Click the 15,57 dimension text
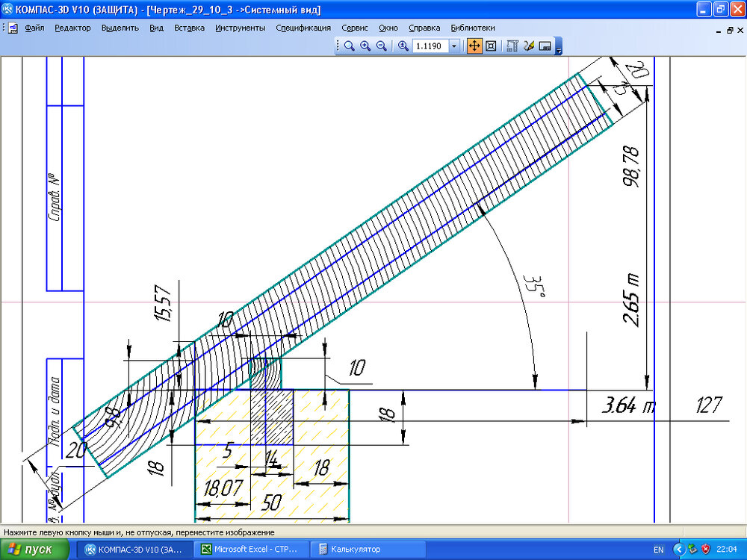 click(x=164, y=305)
